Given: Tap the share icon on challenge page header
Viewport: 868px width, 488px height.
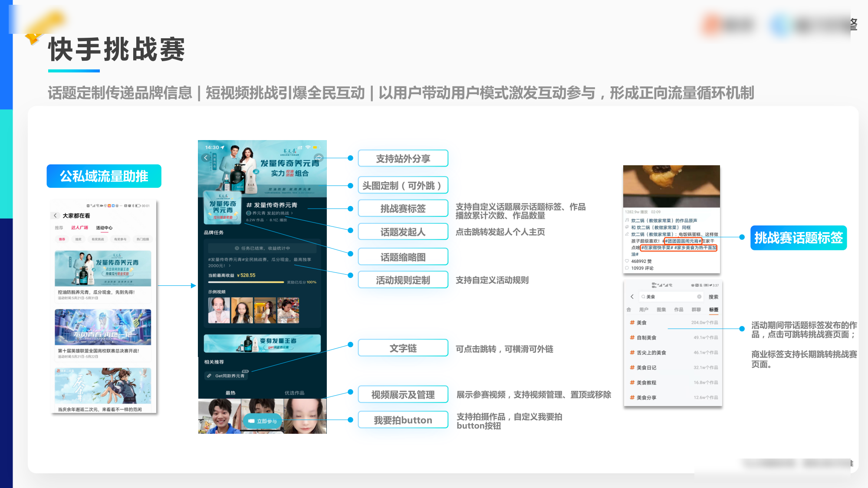Looking at the screenshot, I should click(x=319, y=158).
